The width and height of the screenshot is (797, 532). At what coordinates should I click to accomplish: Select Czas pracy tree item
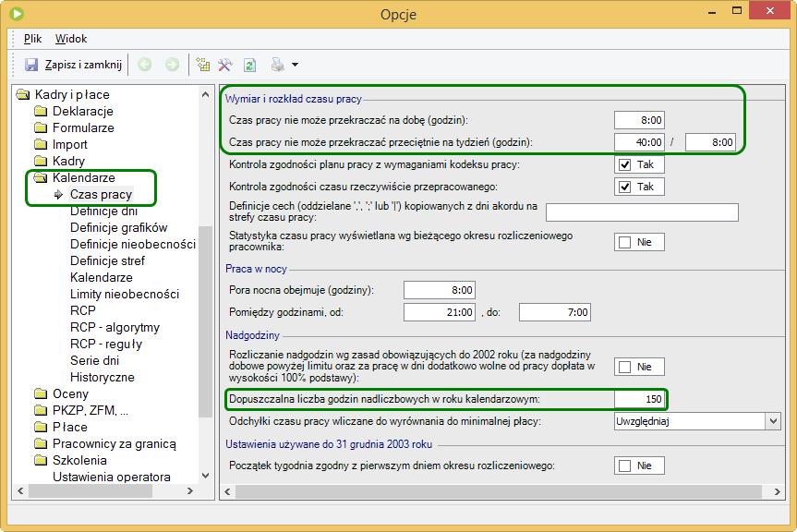click(x=102, y=195)
